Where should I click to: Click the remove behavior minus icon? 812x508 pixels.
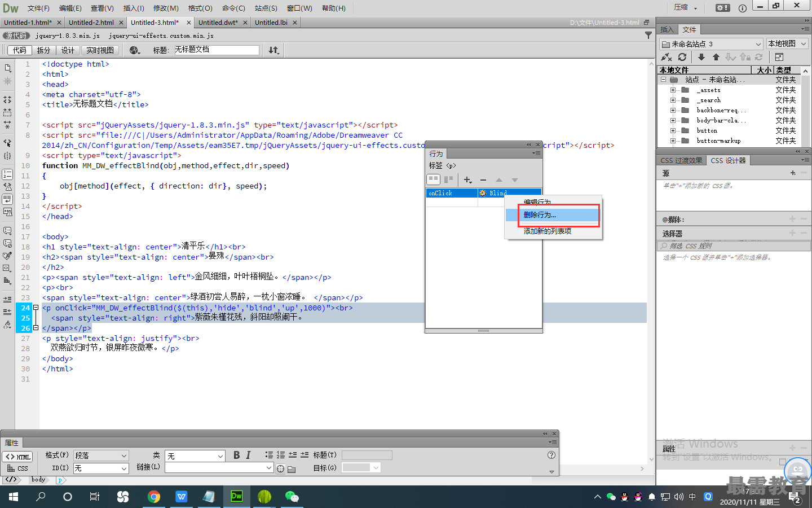point(483,180)
